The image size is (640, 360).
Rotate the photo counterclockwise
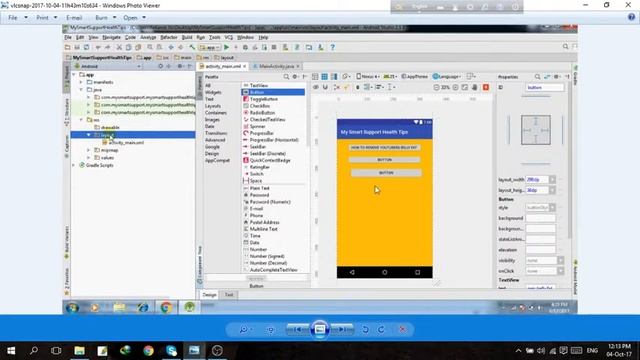(365, 329)
